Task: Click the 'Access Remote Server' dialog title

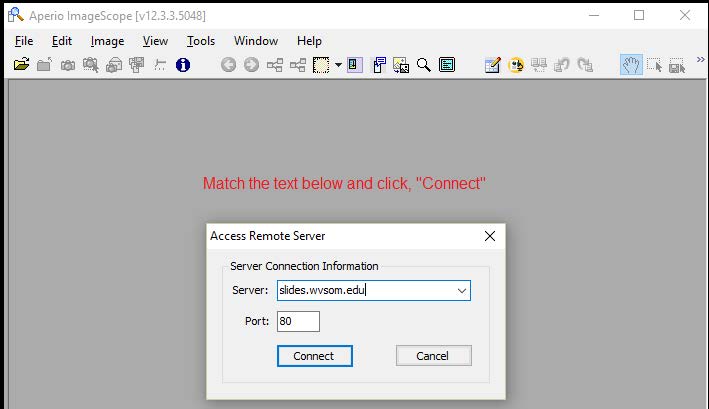Action: pyautogui.click(x=268, y=236)
